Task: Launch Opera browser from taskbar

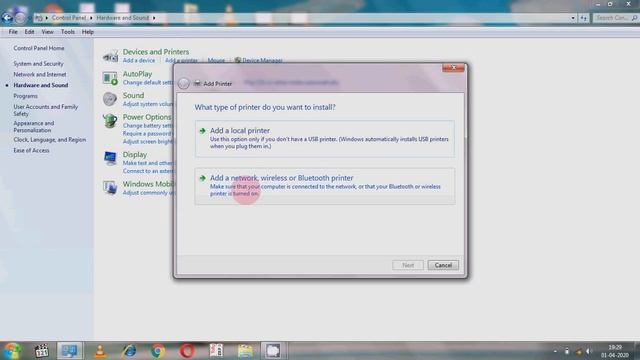Action: pyautogui.click(x=187, y=351)
